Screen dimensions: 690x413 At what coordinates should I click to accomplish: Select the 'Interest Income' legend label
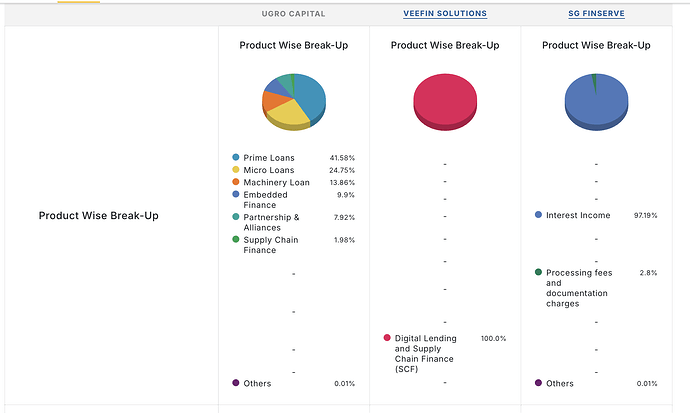578,215
